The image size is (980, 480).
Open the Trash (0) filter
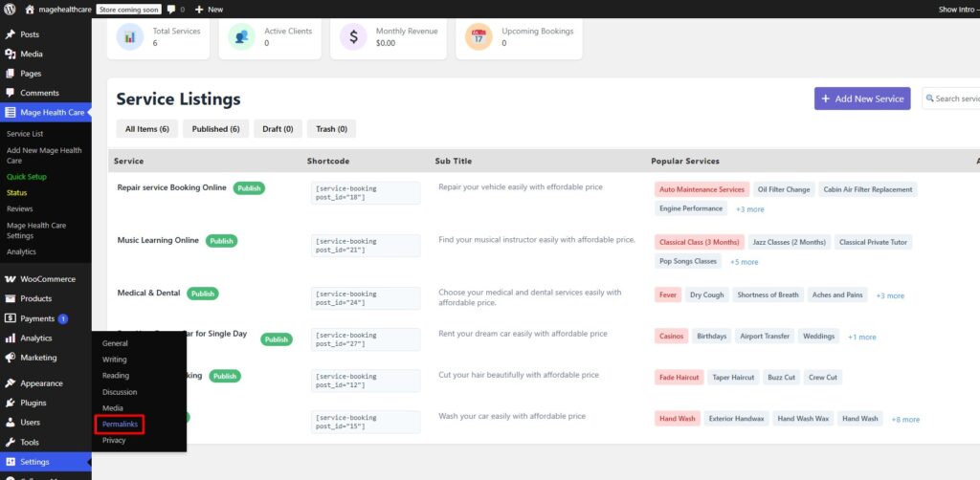[332, 129]
